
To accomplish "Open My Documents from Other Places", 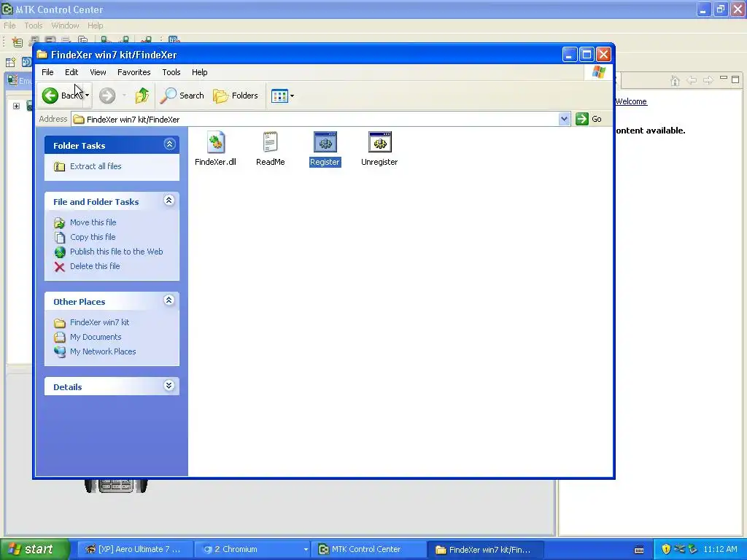I will tap(96, 337).
